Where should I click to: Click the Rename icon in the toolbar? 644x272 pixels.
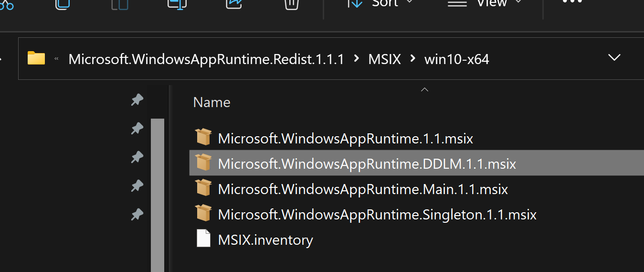pyautogui.click(x=177, y=4)
